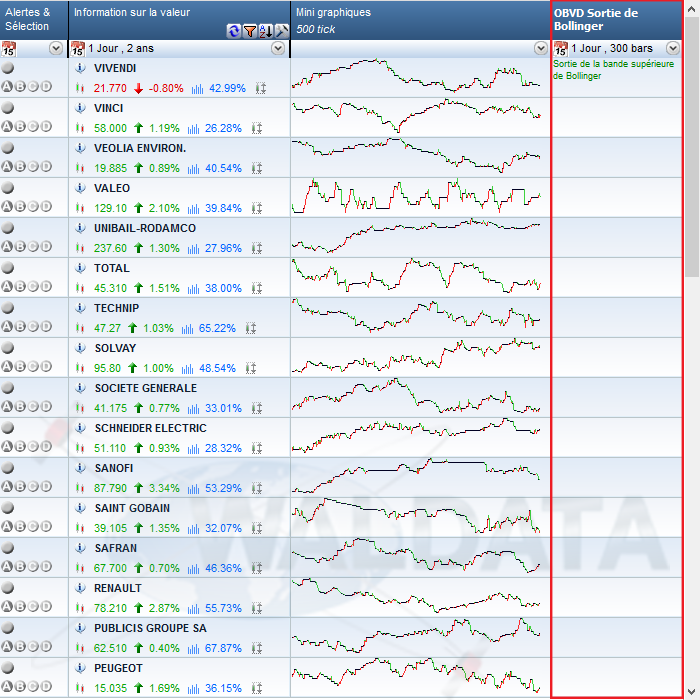Screen dimensions: 700x700
Task: Click the vertical scrollbar thumb
Action: point(692,147)
